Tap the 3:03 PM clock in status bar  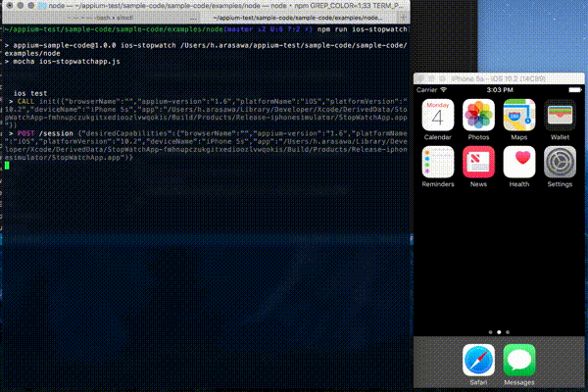click(500, 90)
